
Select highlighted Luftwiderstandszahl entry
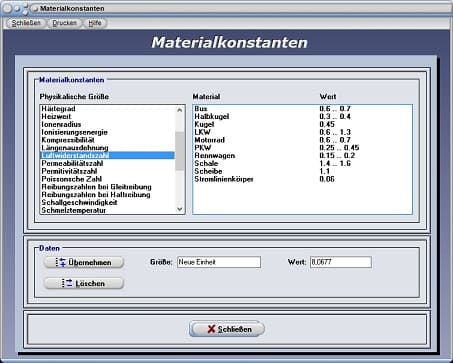[107, 156]
